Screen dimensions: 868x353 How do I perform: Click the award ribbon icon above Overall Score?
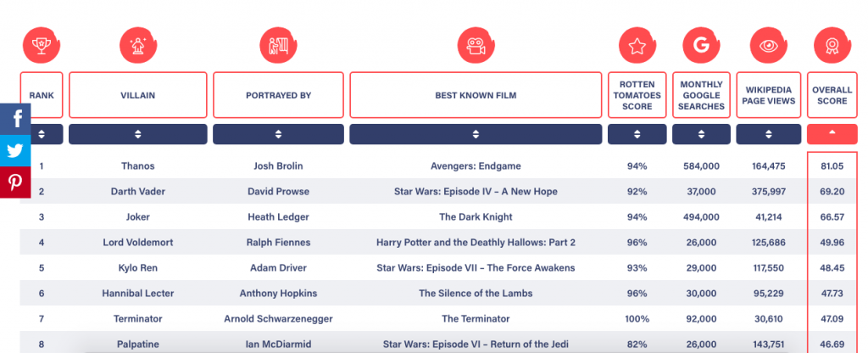pyautogui.click(x=831, y=44)
